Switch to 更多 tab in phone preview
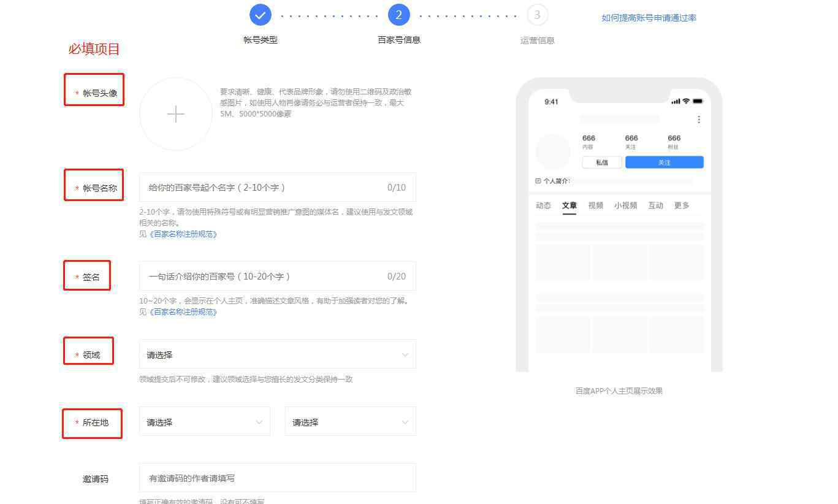The width and height of the screenshot is (838, 504). (682, 205)
